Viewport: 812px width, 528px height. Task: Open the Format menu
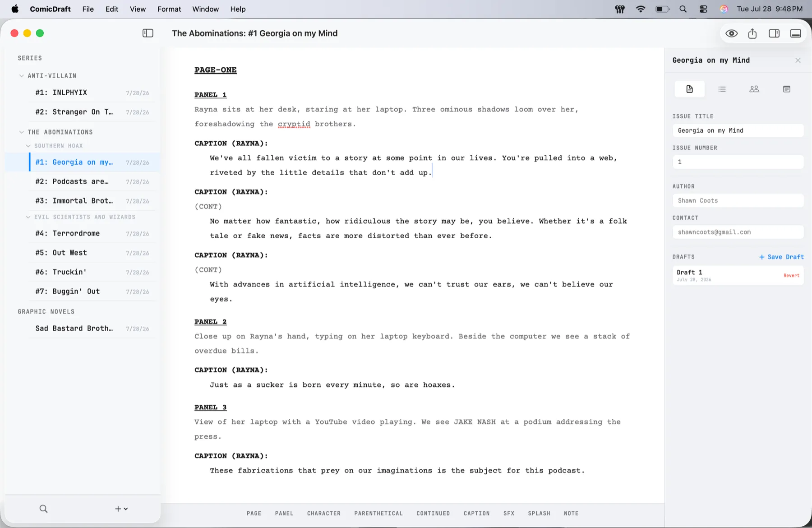tap(169, 9)
